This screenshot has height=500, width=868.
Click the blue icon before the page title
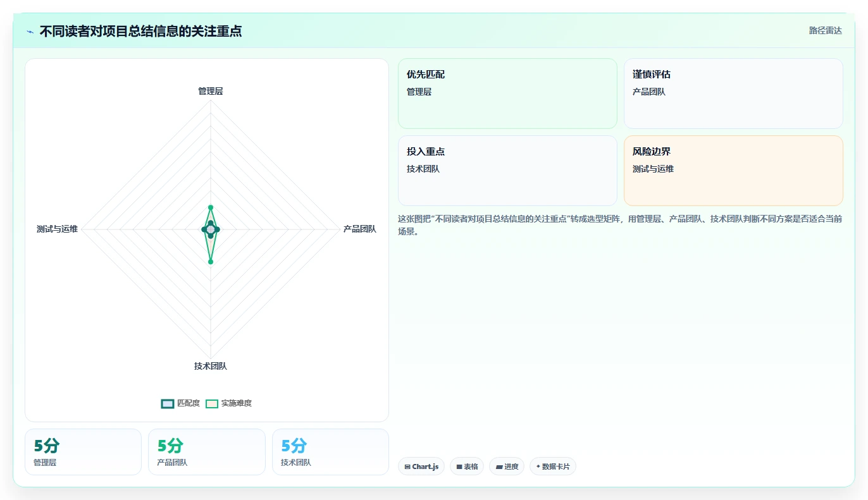(30, 32)
